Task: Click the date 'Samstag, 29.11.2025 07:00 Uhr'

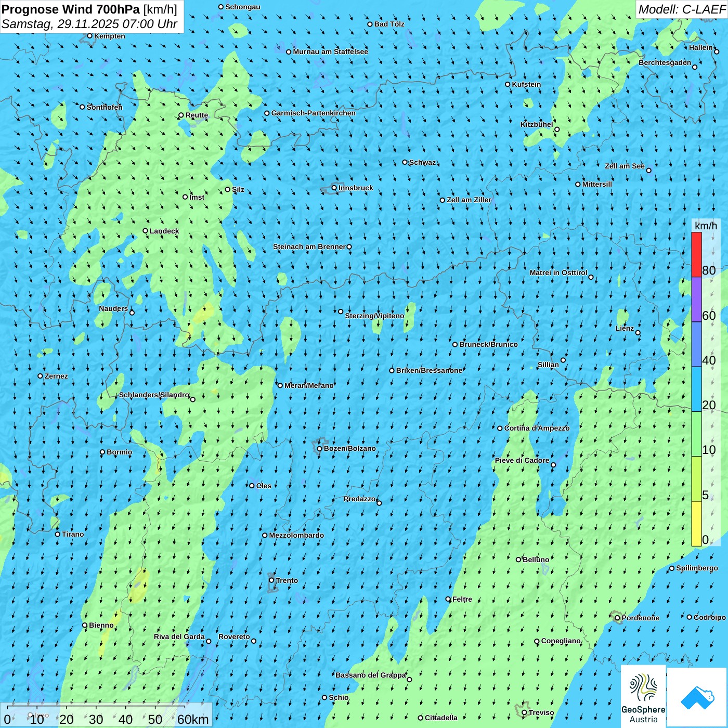Action: (89, 24)
